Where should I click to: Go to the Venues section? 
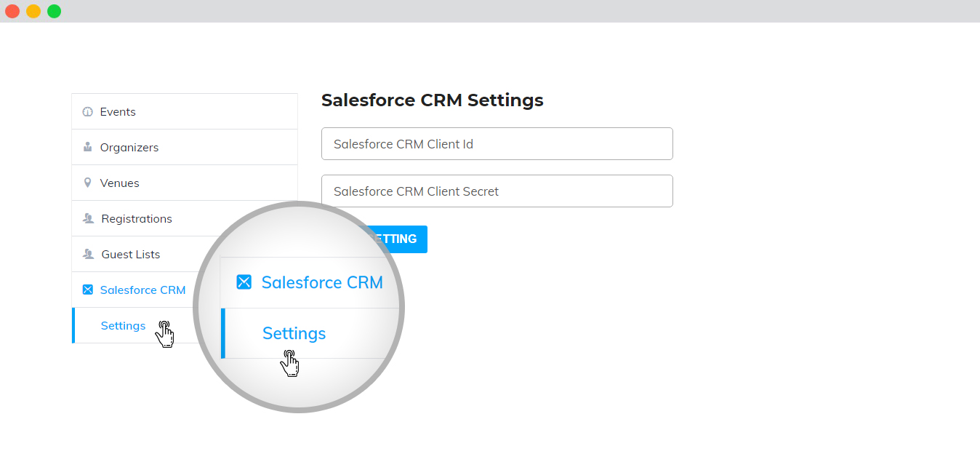[185, 183]
